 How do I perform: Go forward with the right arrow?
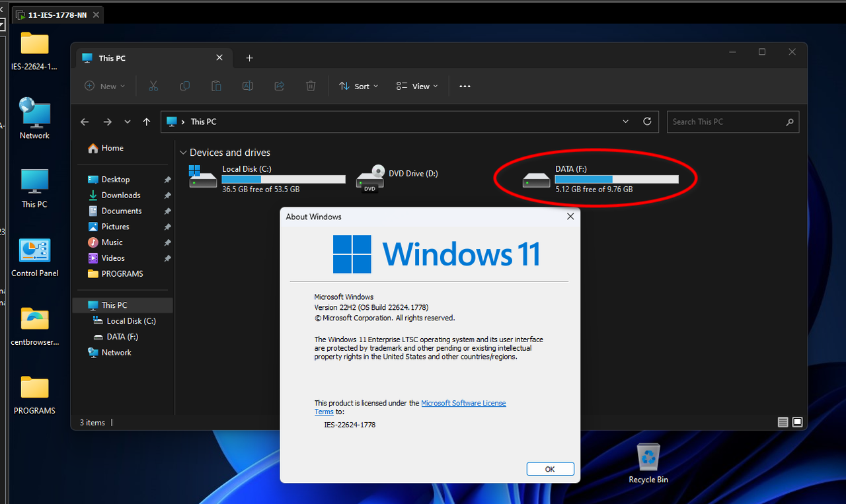click(x=107, y=122)
